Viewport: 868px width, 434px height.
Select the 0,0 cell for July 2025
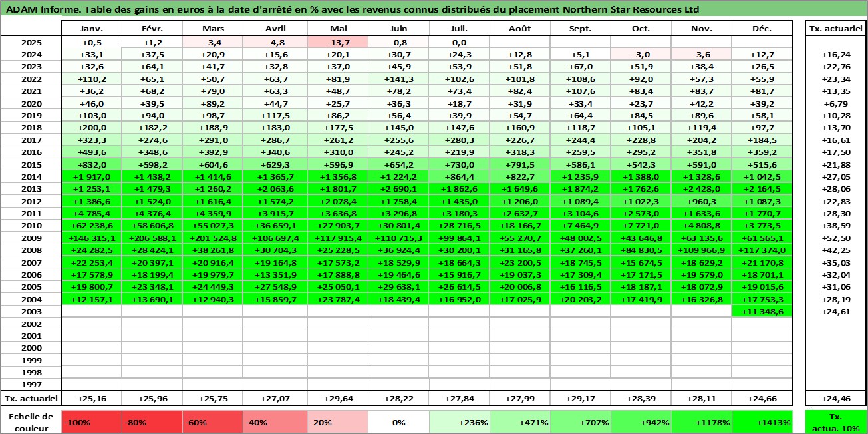coord(459,42)
